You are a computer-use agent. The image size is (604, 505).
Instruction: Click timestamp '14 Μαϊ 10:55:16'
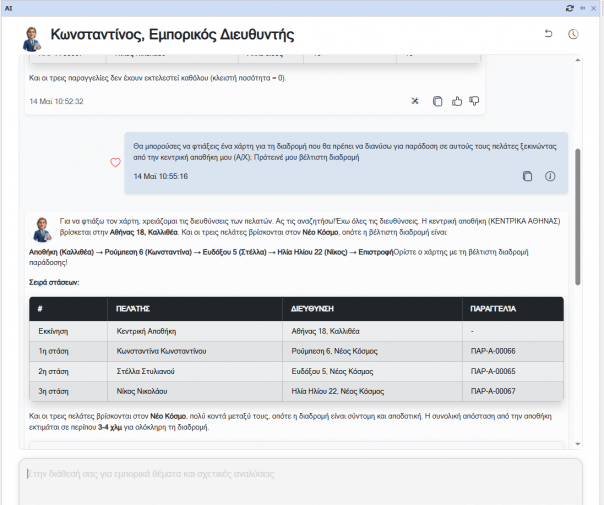(161, 176)
